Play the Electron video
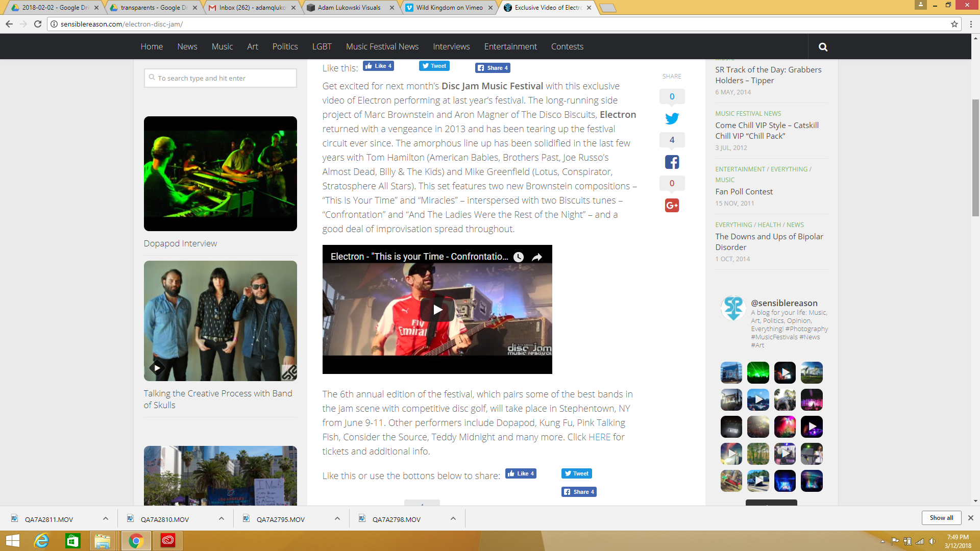This screenshot has width=980, height=551. tap(436, 309)
